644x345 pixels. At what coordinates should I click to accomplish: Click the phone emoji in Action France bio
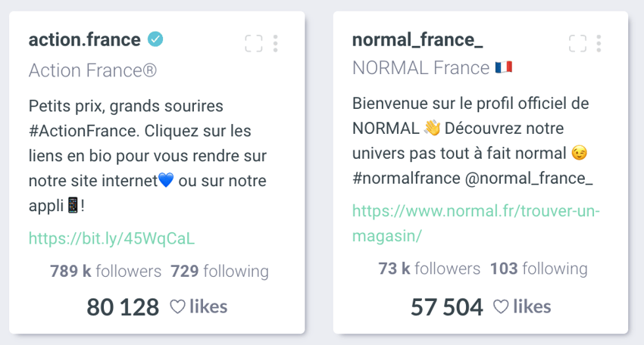coord(73,205)
